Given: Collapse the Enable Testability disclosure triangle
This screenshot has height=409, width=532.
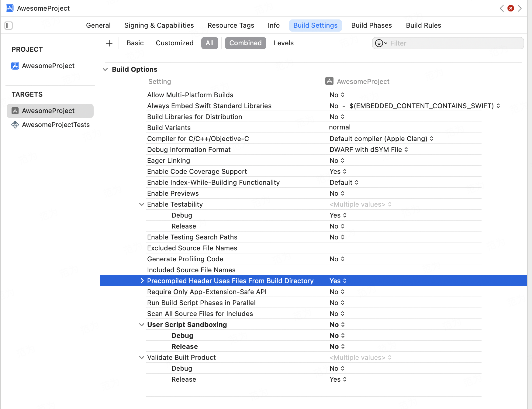Looking at the screenshot, I should (141, 204).
